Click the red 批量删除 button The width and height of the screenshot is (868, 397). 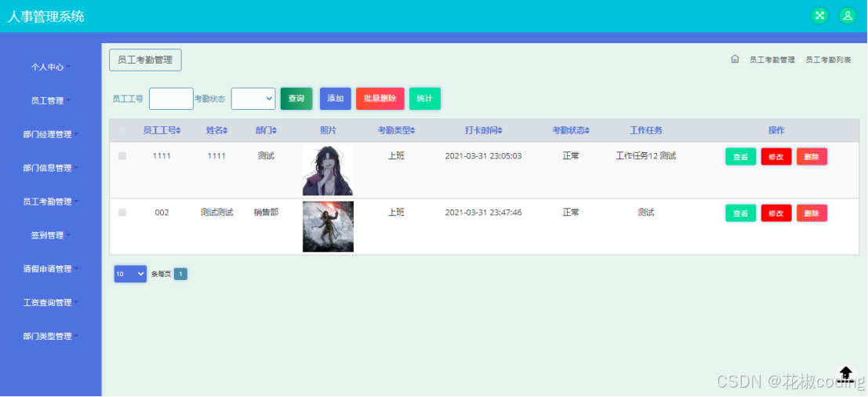pyautogui.click(x=380, y=99)
